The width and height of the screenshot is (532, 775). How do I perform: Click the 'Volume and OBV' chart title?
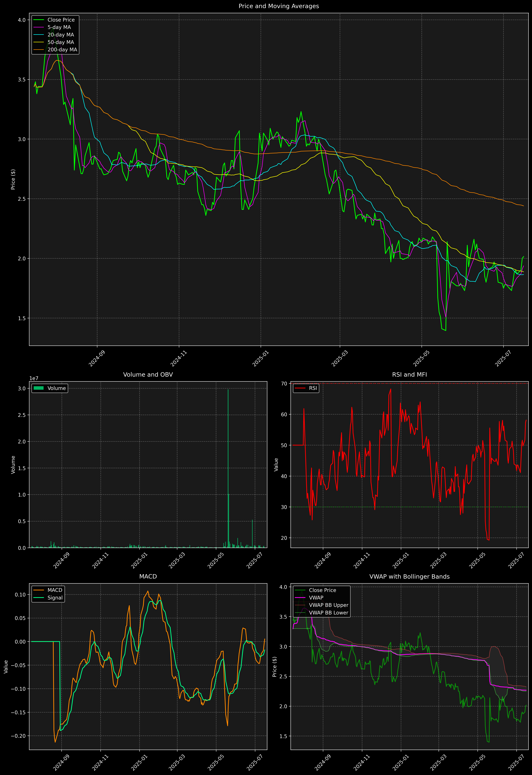148,374
